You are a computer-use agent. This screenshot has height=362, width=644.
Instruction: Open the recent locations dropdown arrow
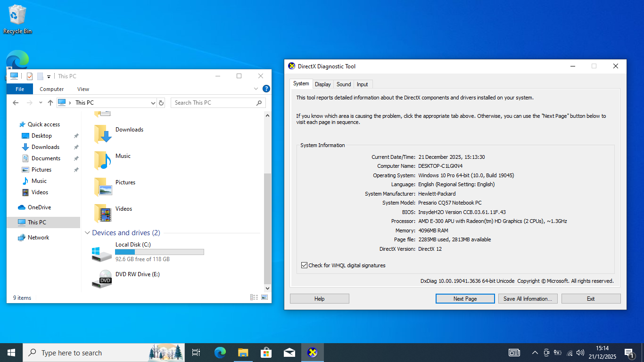(41, 103)
